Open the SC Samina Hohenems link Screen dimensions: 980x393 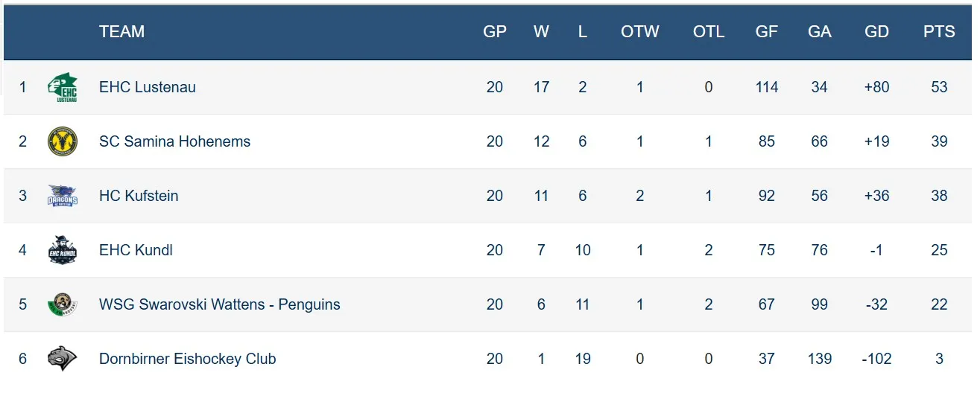(x=174, y=141)
